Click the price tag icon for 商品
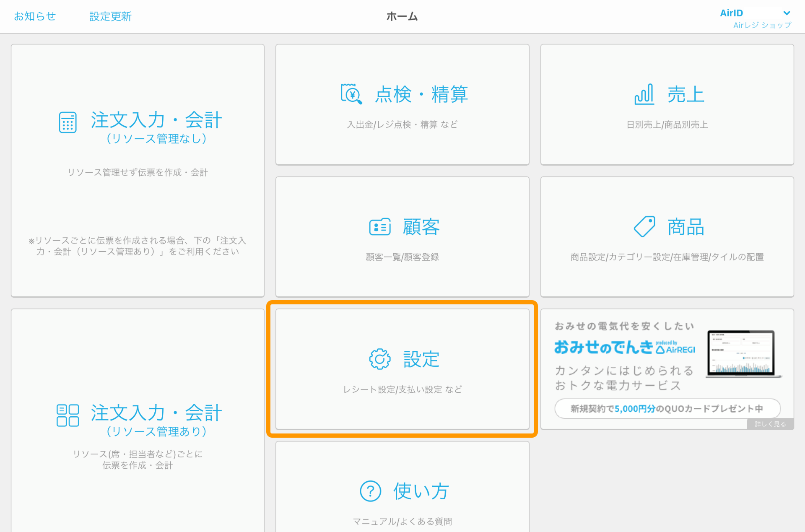The image size is (805, 532). tap(644, 226)
